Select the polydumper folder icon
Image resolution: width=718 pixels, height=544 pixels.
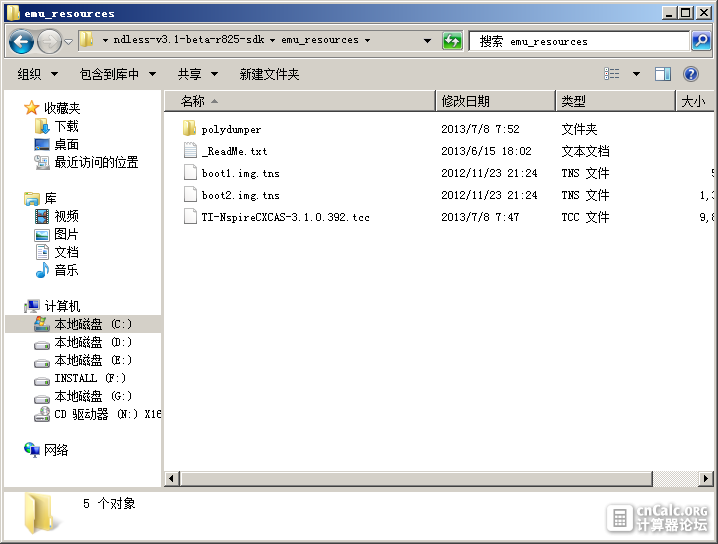190,129
